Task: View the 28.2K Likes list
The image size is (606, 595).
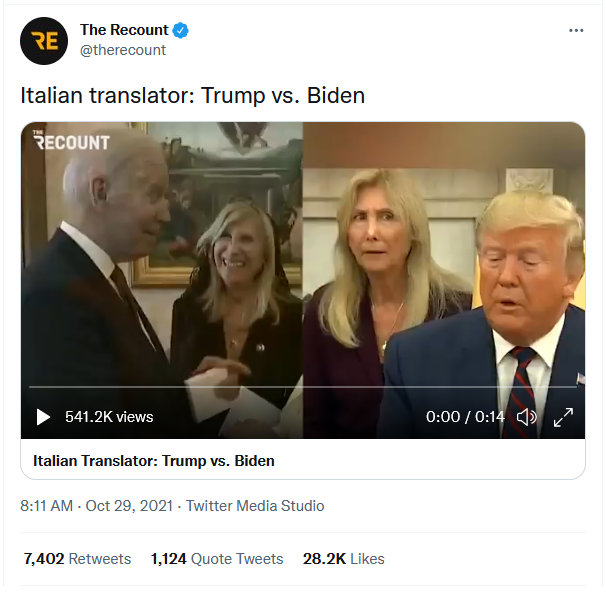Action: pos(344,559)
